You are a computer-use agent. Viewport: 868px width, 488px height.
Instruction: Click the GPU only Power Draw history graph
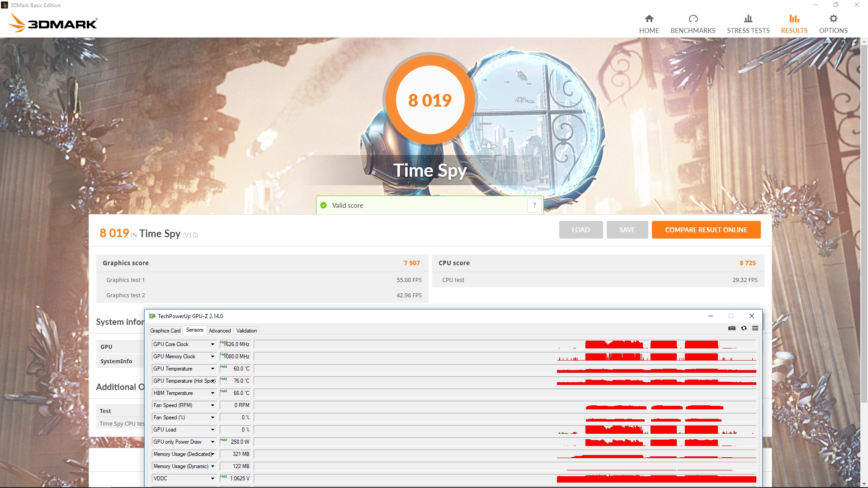coord(505,442)
